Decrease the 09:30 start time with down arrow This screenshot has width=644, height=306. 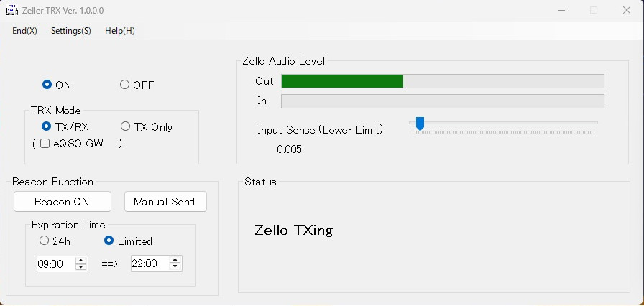(81, 267)
